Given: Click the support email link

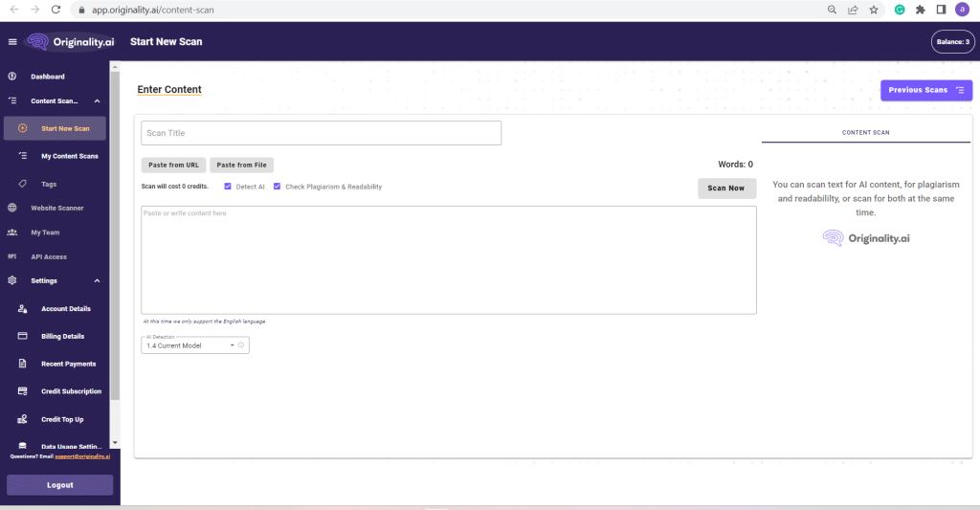Looking at the screenshot, I should point(82,456).
